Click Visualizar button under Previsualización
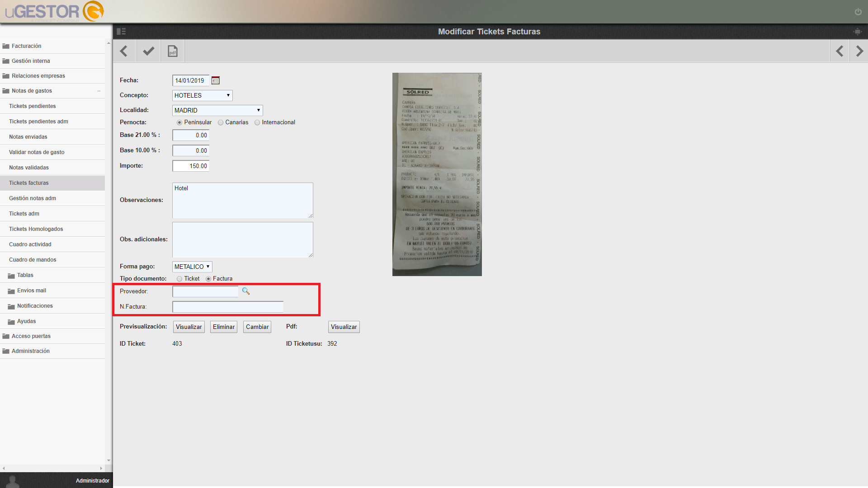868x488 pixels. click(189, 327)
